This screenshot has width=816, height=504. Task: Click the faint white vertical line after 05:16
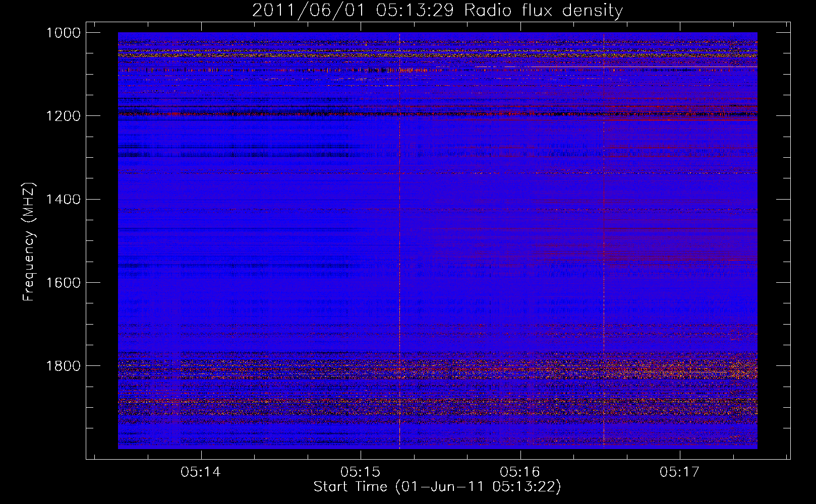click(x=603, y=240)
